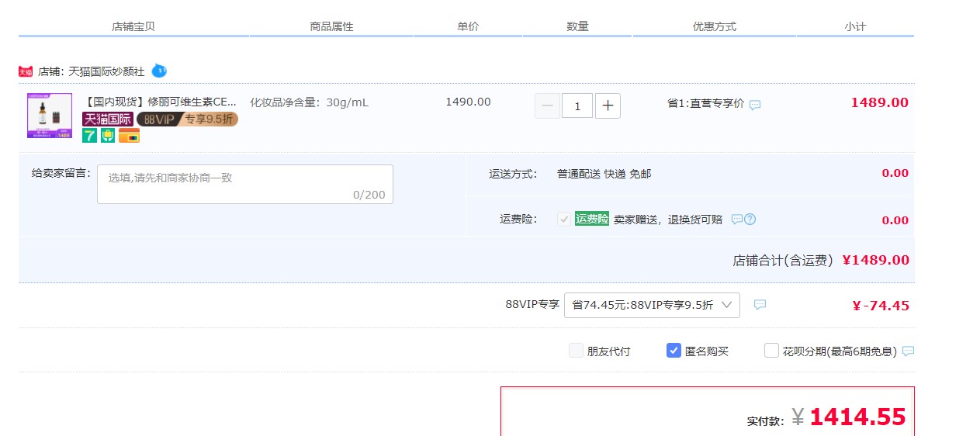Click the 小计 column header
This screenshot has width=980, height=436.
(x=855, y=26)
